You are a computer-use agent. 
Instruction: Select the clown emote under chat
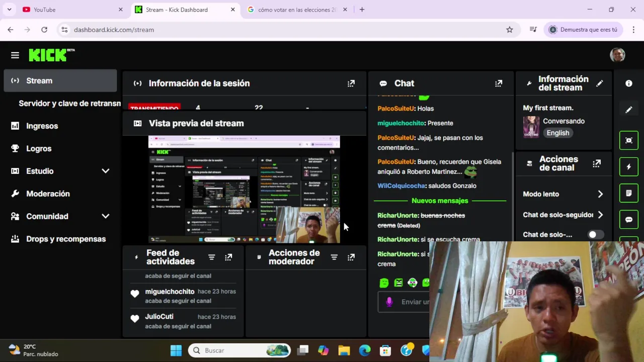coord(413,283)
